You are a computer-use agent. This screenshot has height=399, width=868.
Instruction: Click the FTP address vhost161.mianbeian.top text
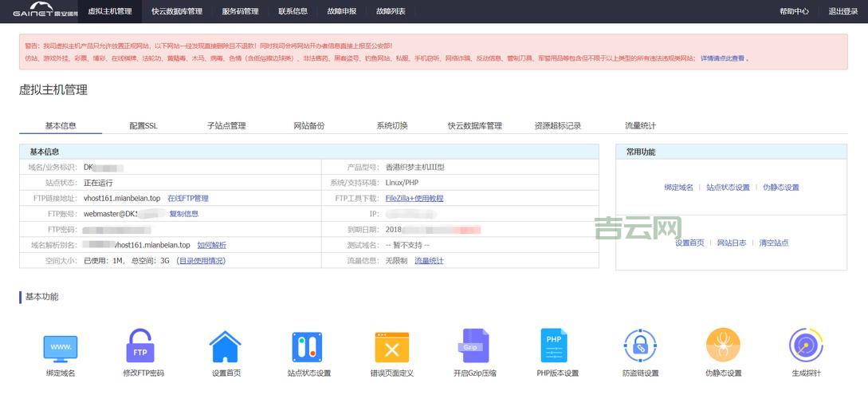pyautogui.click(x=122, y=199)
